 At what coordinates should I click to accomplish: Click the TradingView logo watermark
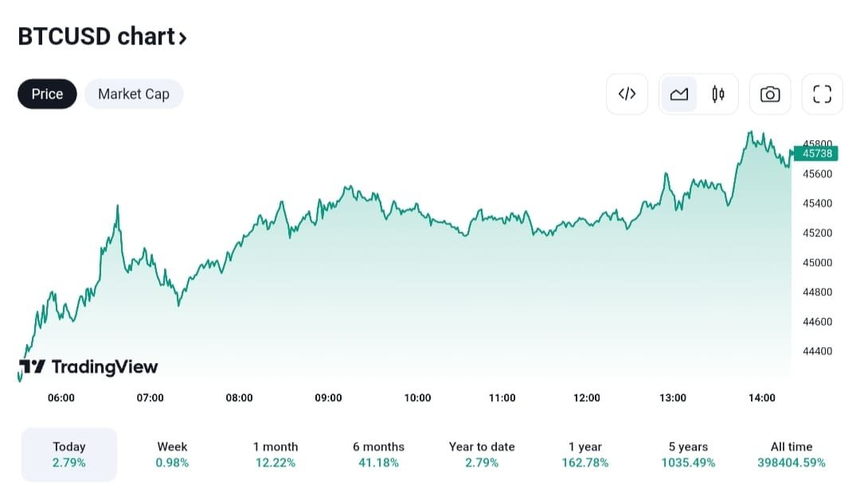tap(88, 367)
